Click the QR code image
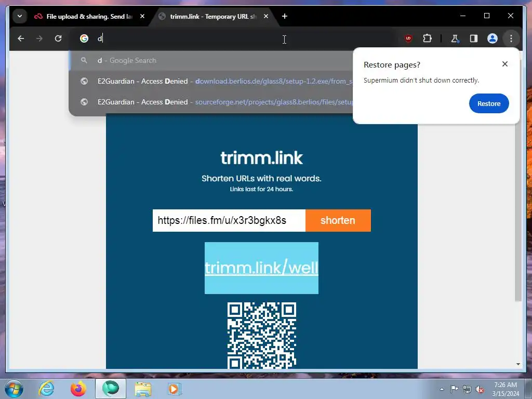The height and width of the screenshot is (399, 532). (262, 335)
